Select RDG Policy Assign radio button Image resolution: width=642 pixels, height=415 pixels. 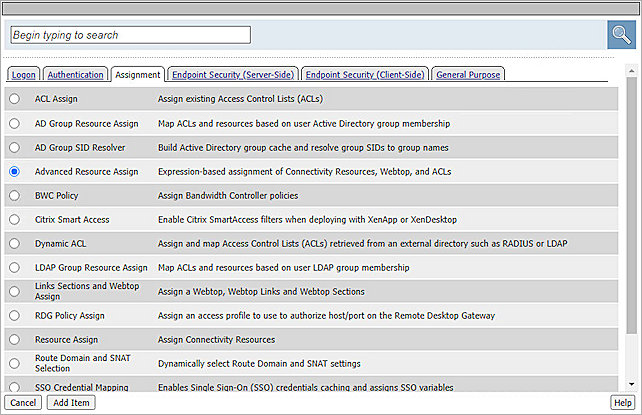[x=14, y=316]
